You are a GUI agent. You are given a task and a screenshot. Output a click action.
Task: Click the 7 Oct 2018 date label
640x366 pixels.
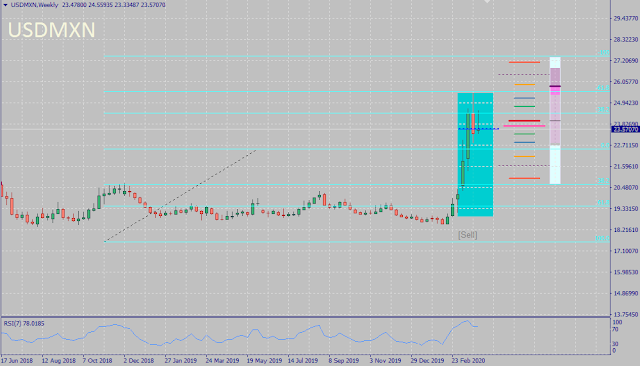(x=97, y=361)
